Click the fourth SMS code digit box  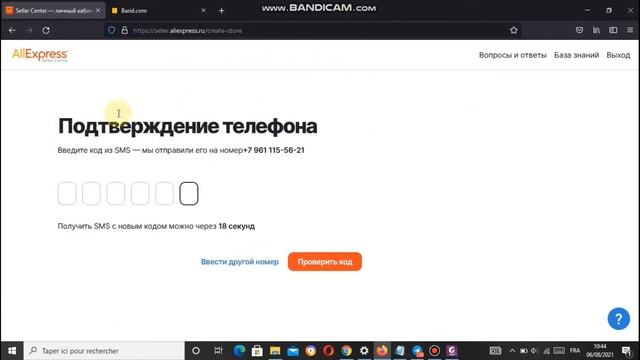(x=140, y=193)
